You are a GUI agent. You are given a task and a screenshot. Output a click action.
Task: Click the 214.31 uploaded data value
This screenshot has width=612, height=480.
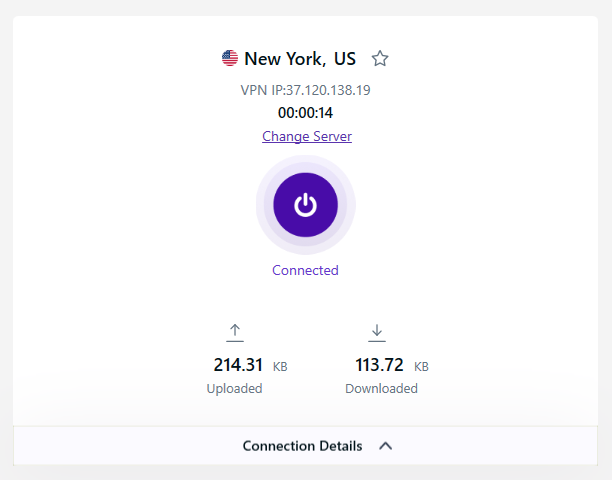click(236, 365)
